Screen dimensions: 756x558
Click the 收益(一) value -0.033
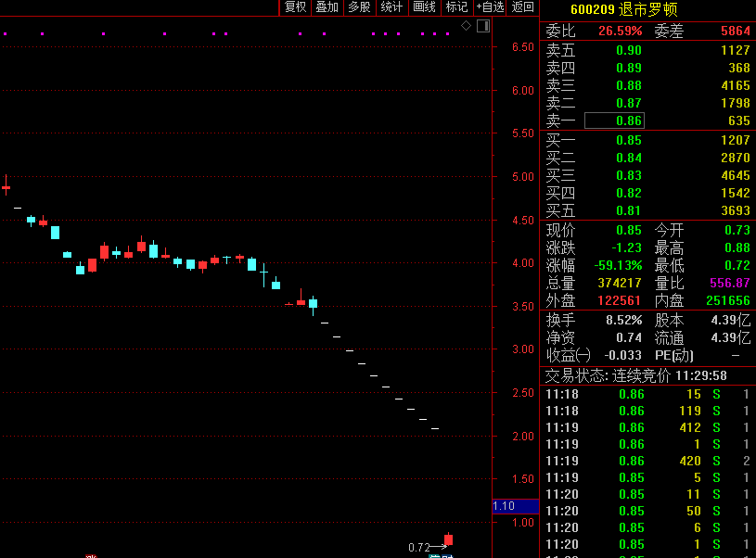[x=623, y=356]
